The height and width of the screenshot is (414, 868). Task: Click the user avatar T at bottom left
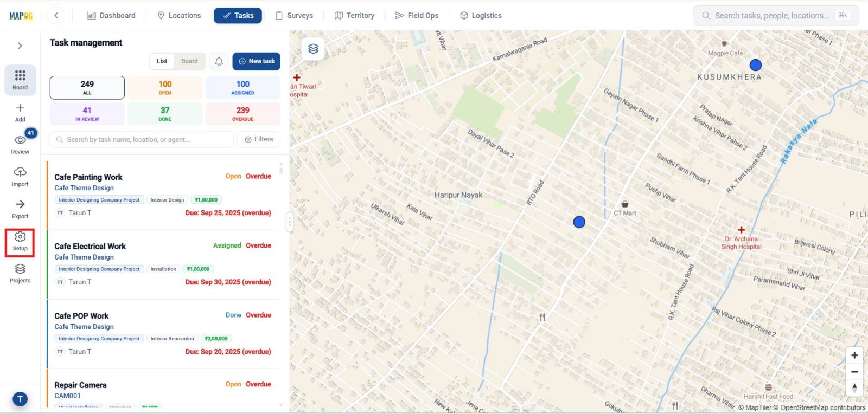click(20, 399)
